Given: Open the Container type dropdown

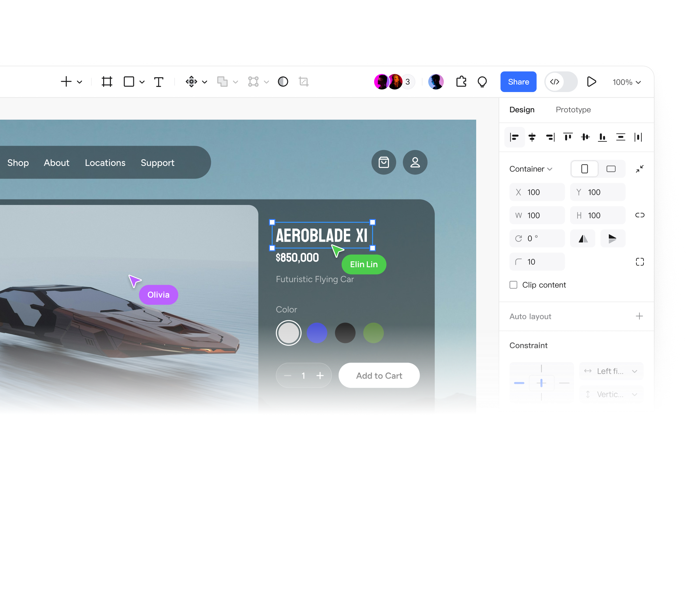Looking at the screenshot, I should [531, 169].
